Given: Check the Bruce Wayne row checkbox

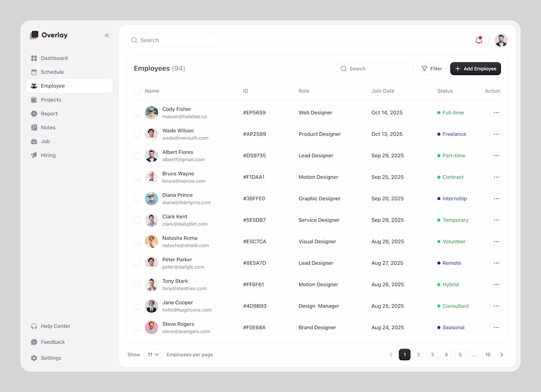Looking at the screenshot, I should point(137,177).
